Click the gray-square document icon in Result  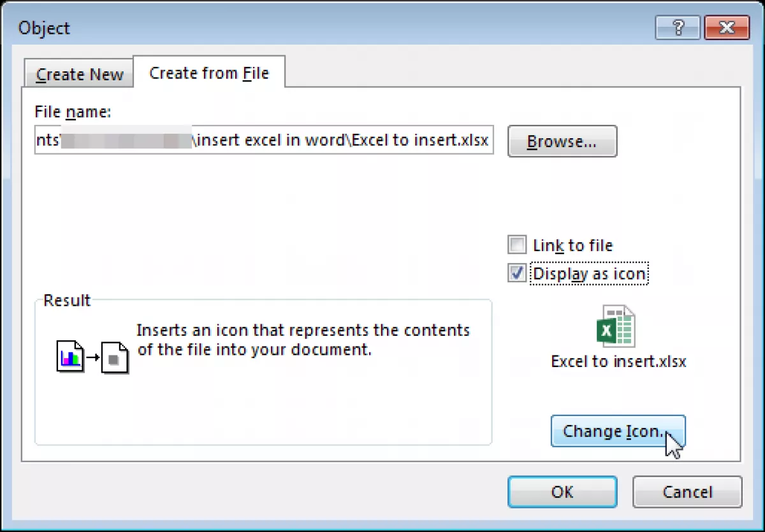(115, 357)
